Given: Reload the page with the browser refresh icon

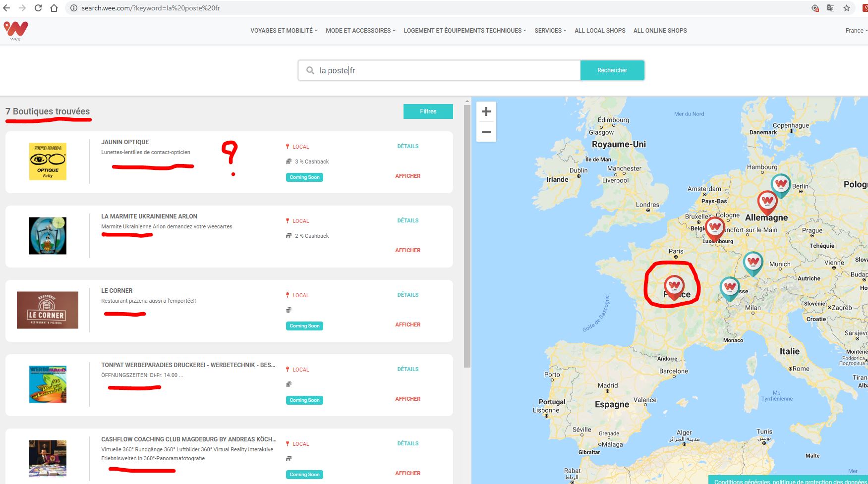Looking at the screenshot, I should click(x=38, y=8).
